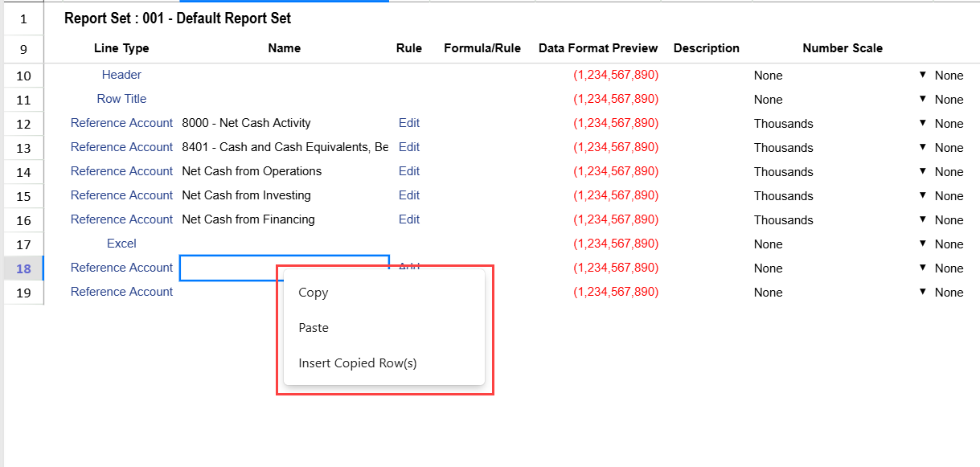The width and height of the screenshot is (980, 467).
Task: Click Edit for 8000 - Net Cash Activity
Action: pos(409,123)
